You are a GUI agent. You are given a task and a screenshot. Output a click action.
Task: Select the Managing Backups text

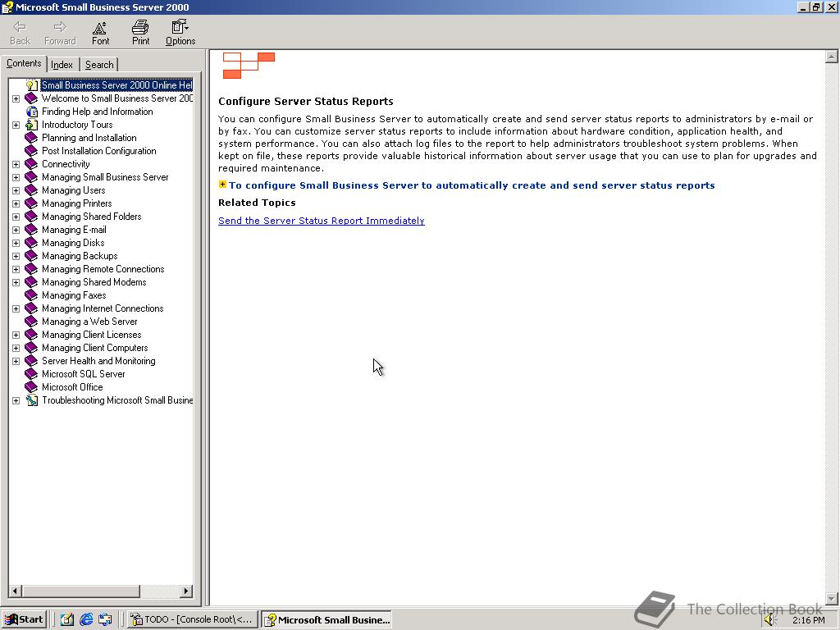(x=80, y=256)
